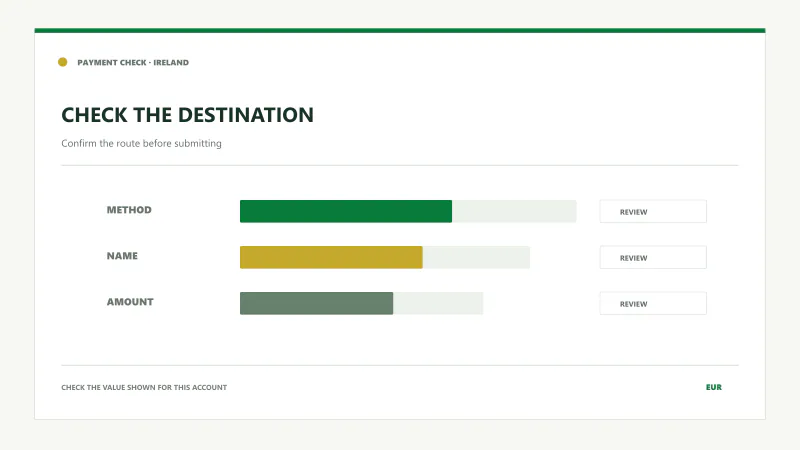Click the Review button for Method
800x450 pixels.
click(653, 211)
